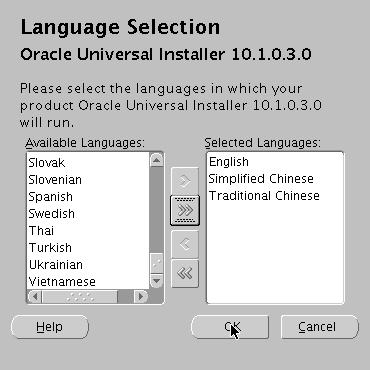
Task: Click the horizontal scrollbar thumb under Available Languages
Action: point(80,296)
